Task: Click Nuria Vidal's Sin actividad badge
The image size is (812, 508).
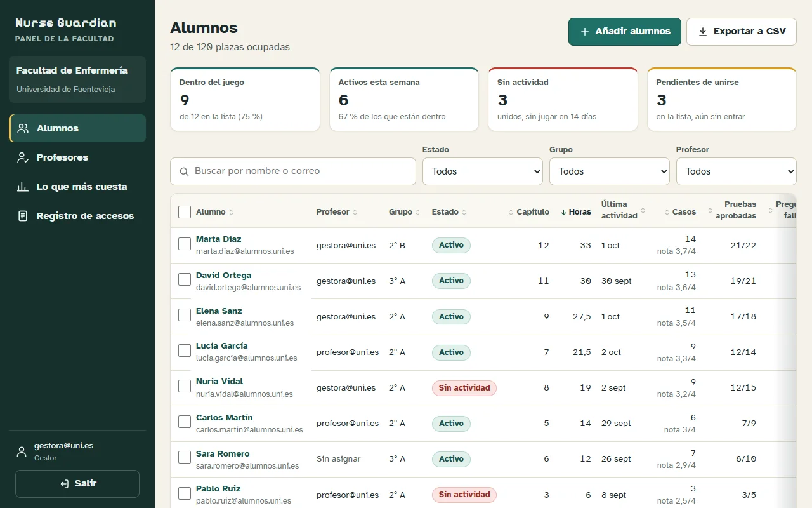Action: tap(464, 388)
